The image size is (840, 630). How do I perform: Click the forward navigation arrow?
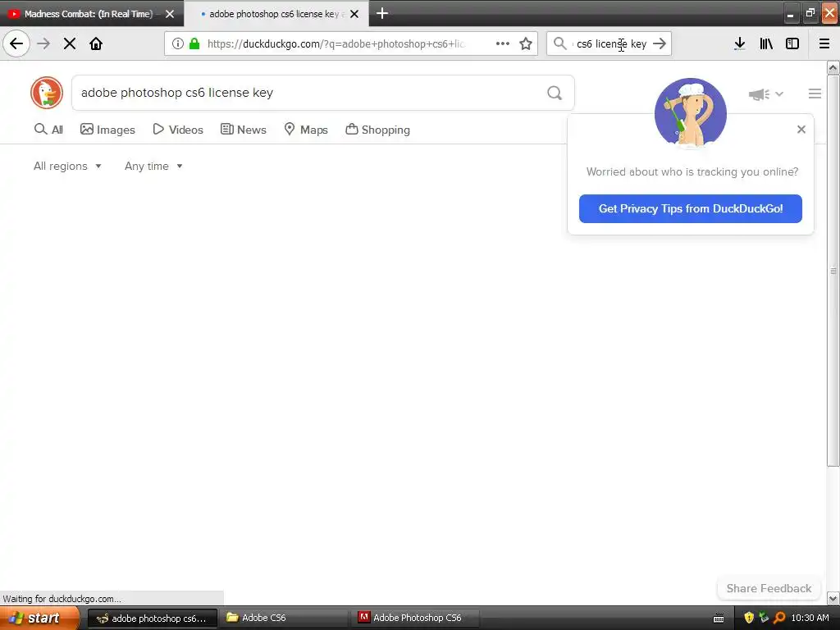(43, 43)
